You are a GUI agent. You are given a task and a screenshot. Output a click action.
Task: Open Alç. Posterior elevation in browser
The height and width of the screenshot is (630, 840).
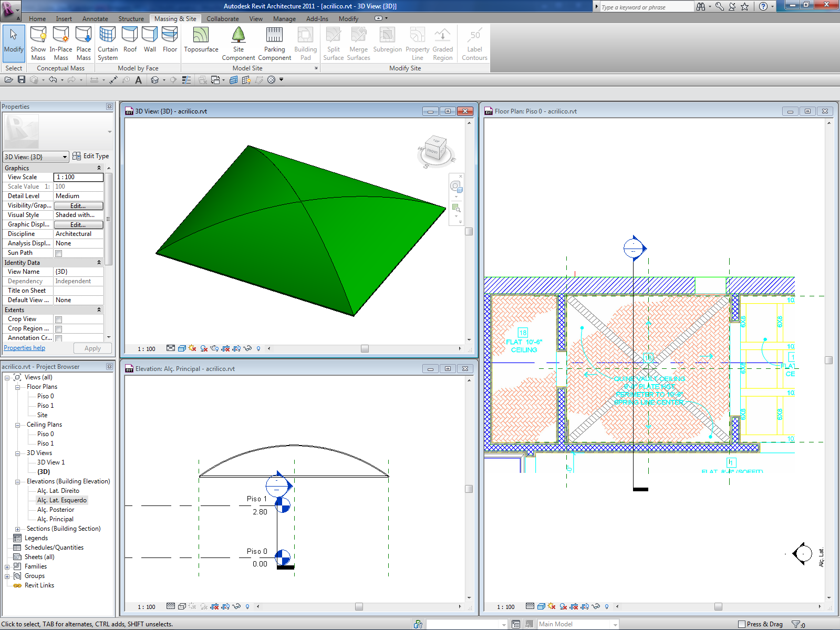(x=56, y=510)
